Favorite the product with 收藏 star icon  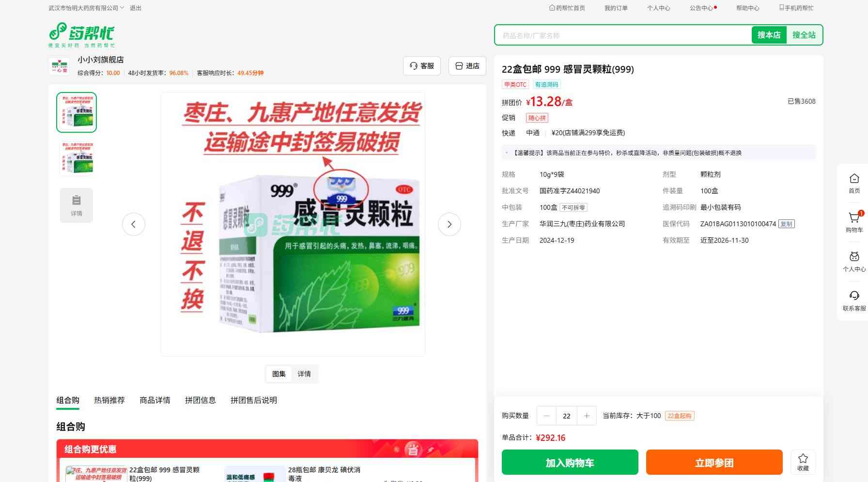[x=803, y=462]
